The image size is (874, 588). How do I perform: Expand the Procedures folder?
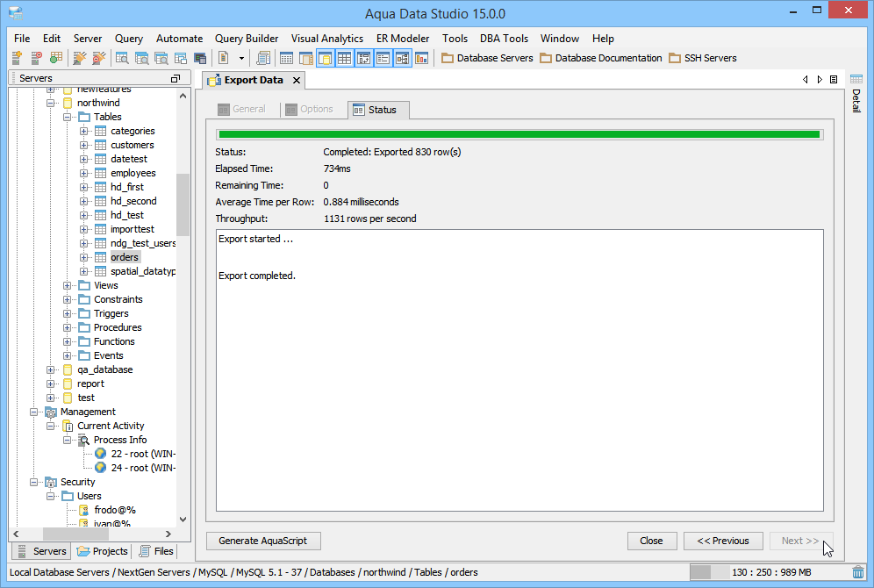pyautogui.click(x=67, y=327)
